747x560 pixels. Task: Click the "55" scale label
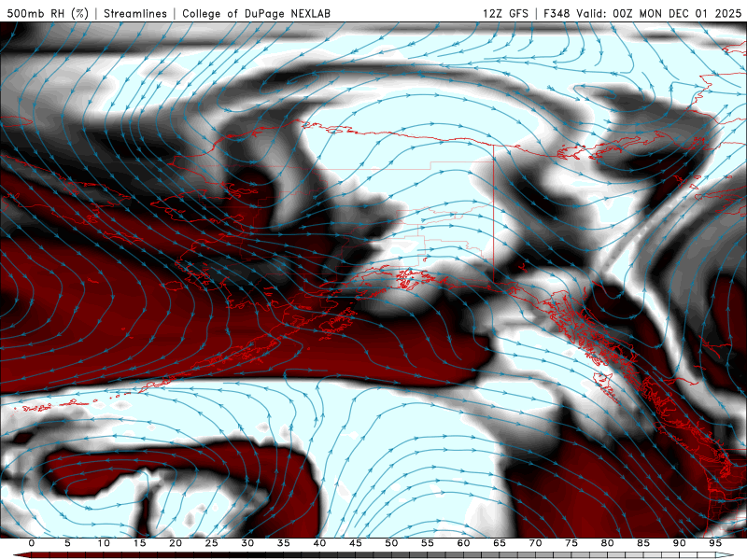428,543
